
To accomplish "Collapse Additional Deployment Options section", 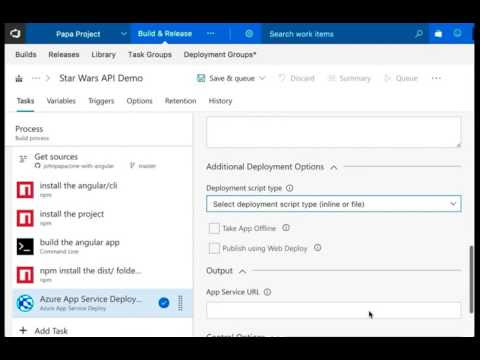I will click(334, 167).
